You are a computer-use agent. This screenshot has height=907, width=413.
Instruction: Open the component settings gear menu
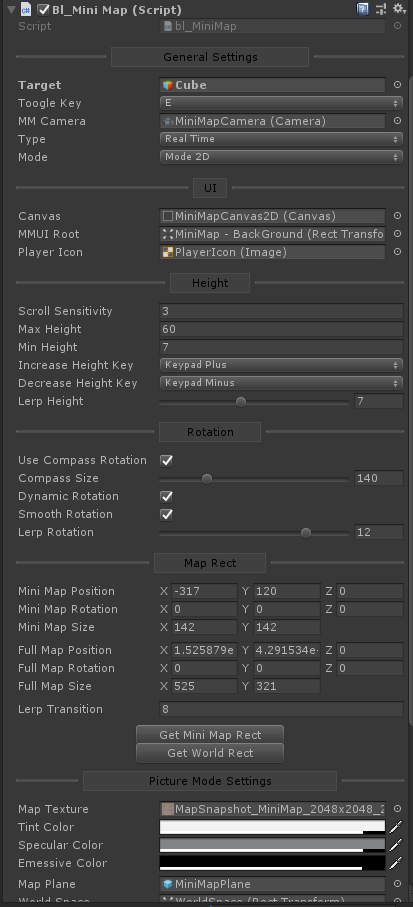click(399, 9)
